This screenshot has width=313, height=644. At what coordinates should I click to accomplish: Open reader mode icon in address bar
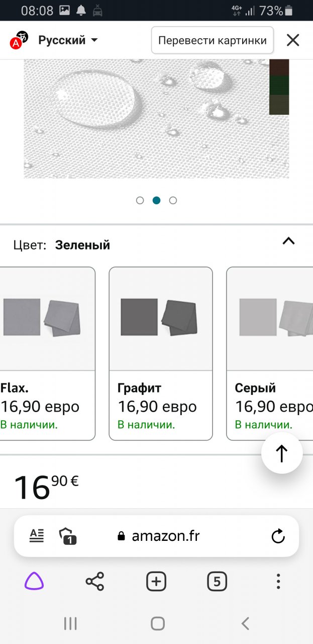pyautogui.click(x=37, y=536)
